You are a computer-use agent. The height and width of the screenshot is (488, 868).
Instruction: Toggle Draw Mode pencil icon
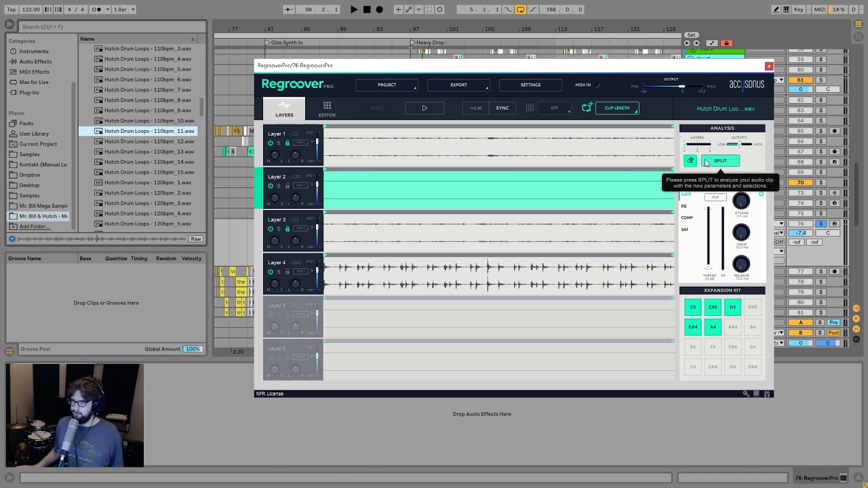[x=776, y=9]
